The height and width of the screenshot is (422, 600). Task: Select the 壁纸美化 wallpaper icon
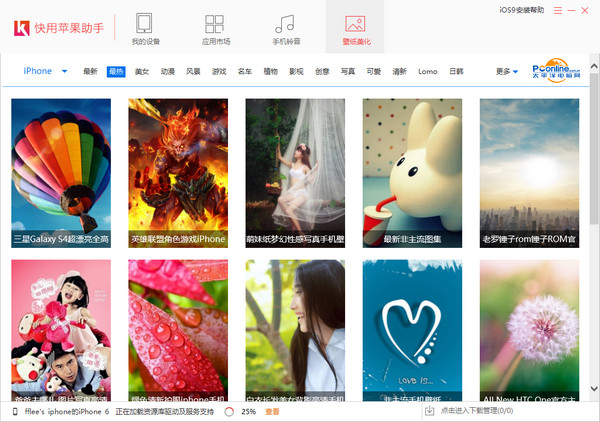point(355,24)
